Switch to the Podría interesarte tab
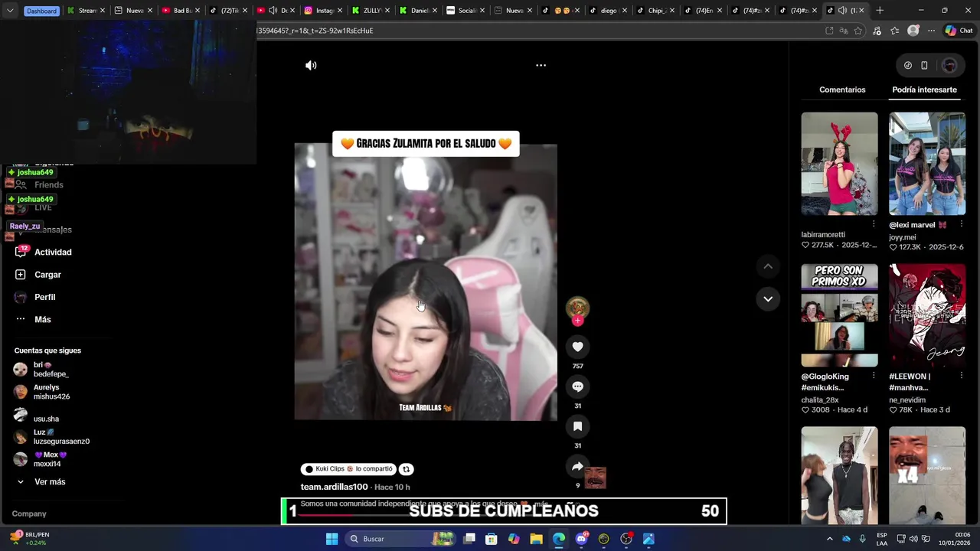The image size is (980, 551). click(924, 90)
